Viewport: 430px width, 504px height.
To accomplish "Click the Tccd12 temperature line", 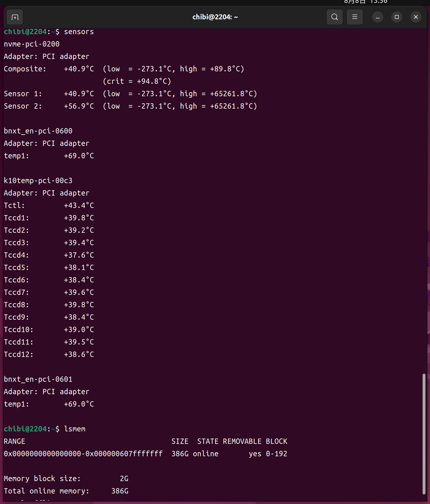I will pyautogui.click(x=49, y=355).
